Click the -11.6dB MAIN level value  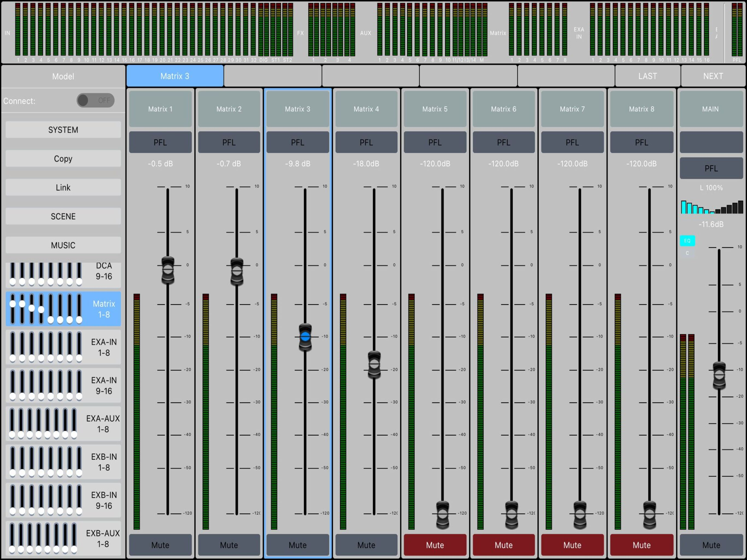711,224
